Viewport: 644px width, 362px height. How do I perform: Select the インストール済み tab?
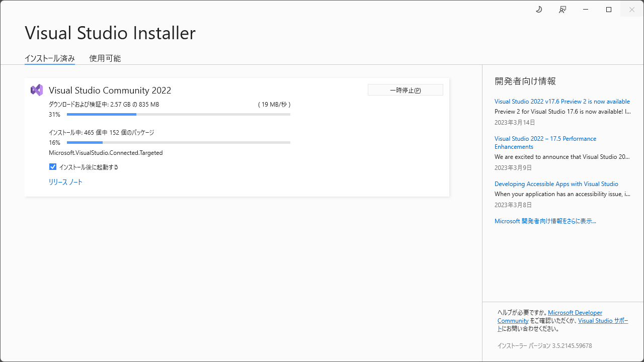tap(49, 58)
